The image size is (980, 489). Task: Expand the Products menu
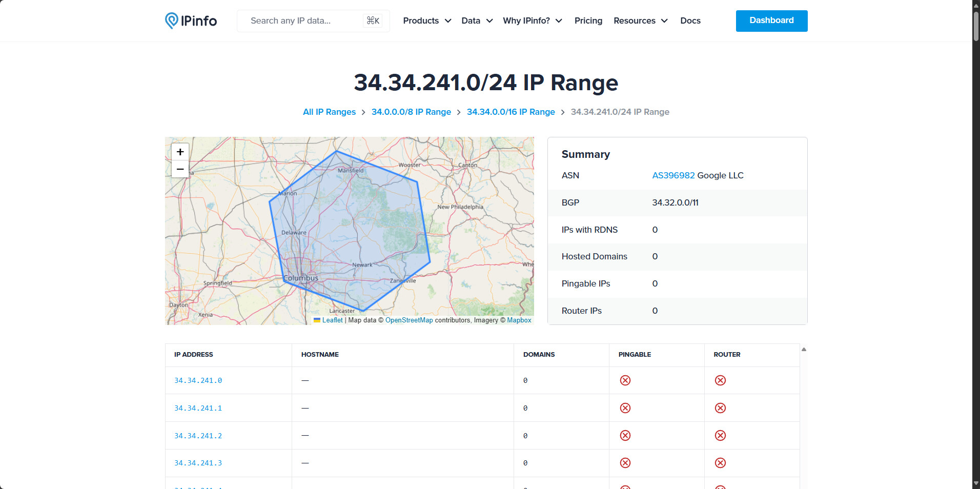point(427,21)
